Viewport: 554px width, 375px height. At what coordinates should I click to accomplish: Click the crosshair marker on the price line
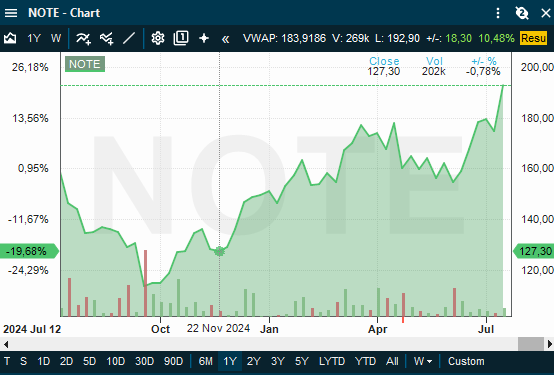pyautogui.click(x=219, y=251)
